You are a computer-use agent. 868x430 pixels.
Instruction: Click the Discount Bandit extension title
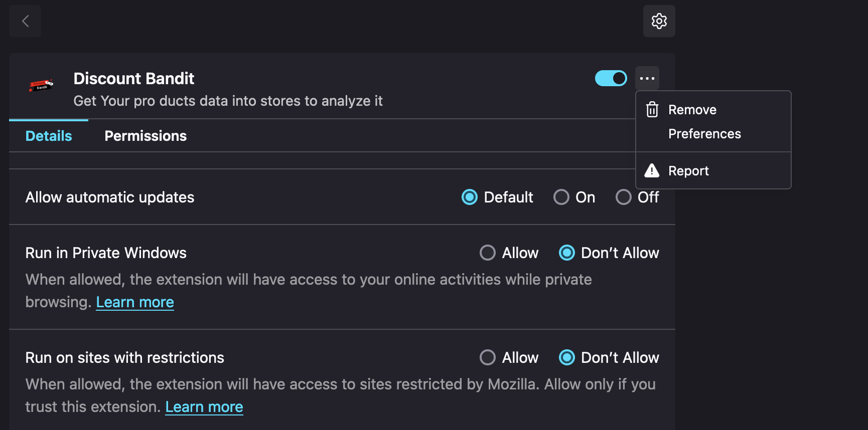(x=134, y=79)
